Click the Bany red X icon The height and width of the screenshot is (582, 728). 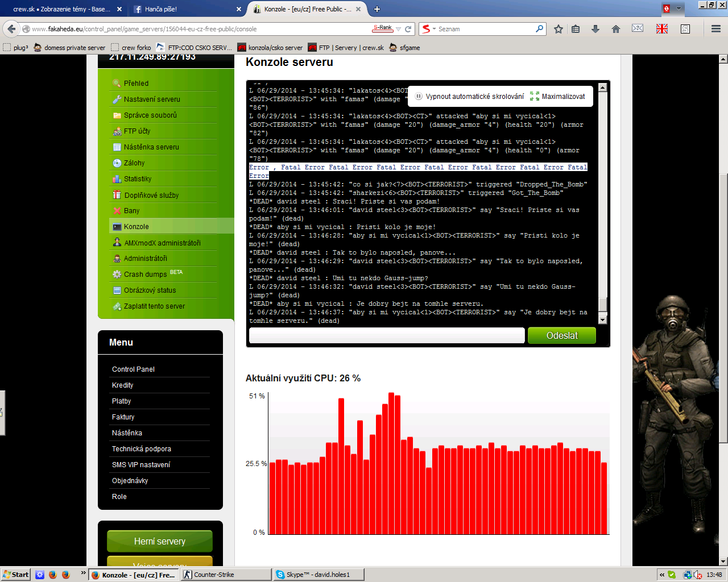pyautogui.click(x=117, y=211)
